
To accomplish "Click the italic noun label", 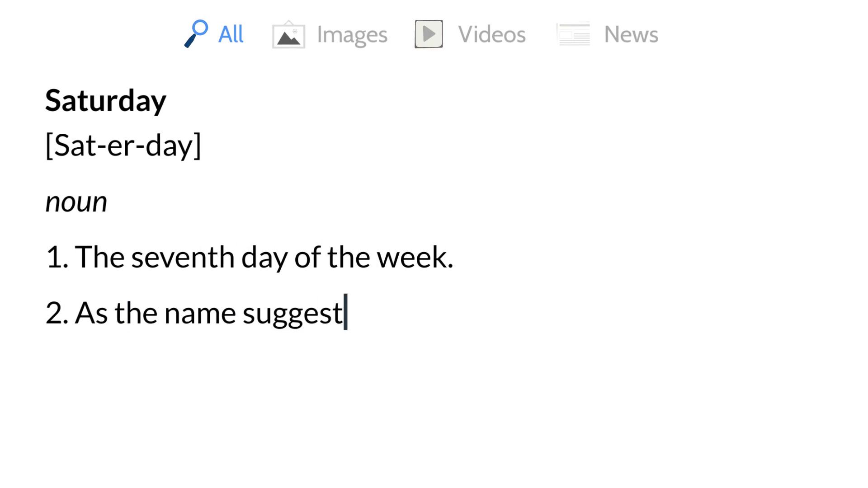I will click(76, 202).
